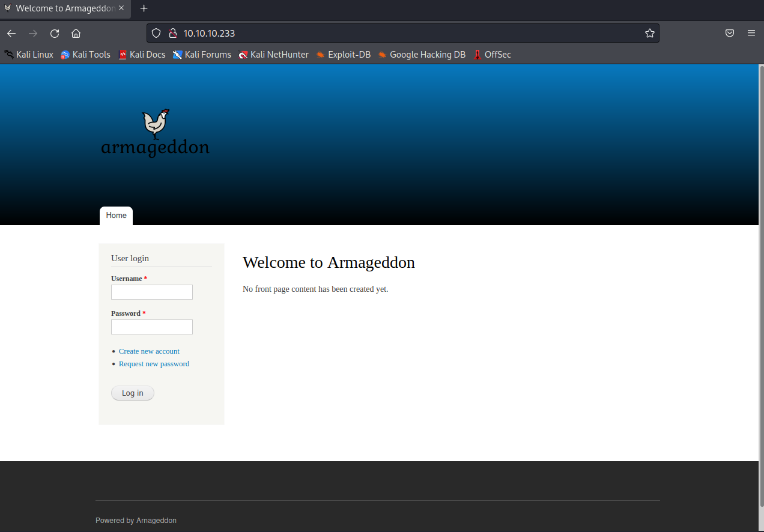Open the Firefox hamburger menu
The width and height of the screenshot is (764, 532).
tap(751, 34)
